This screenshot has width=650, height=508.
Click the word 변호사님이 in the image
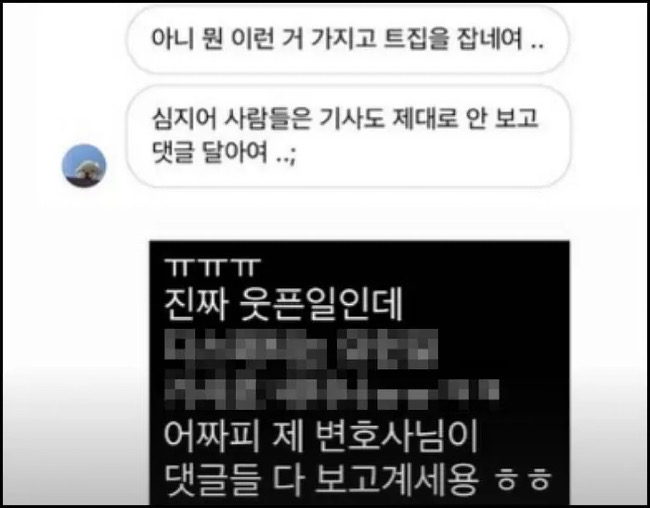click(x=397, y=436)
